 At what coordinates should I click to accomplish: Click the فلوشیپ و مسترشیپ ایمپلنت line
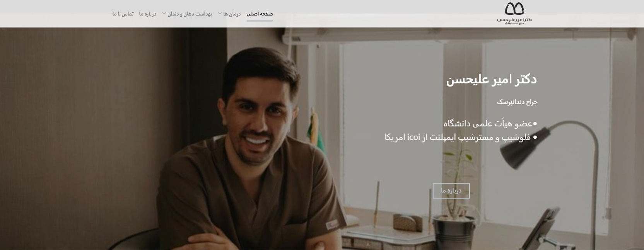click(458, 137)
